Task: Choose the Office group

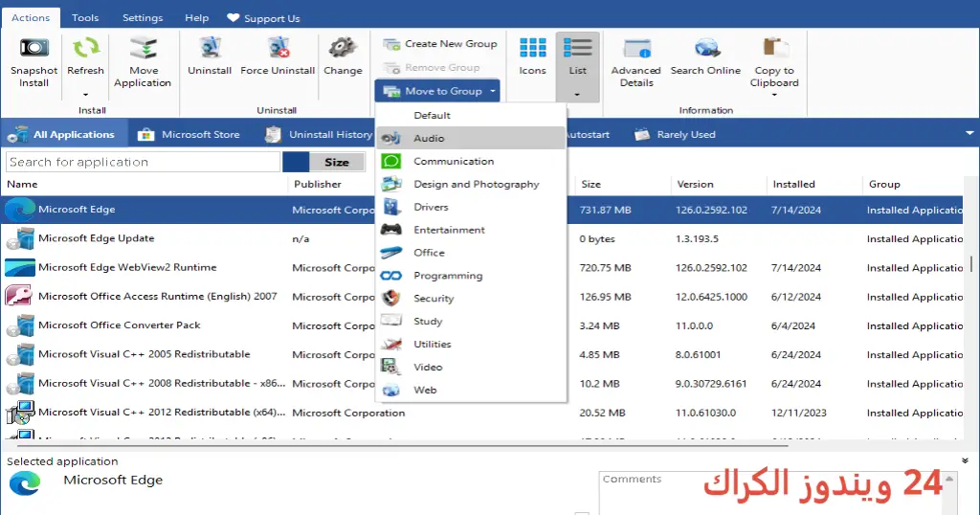Action: (x=471, y=253)
